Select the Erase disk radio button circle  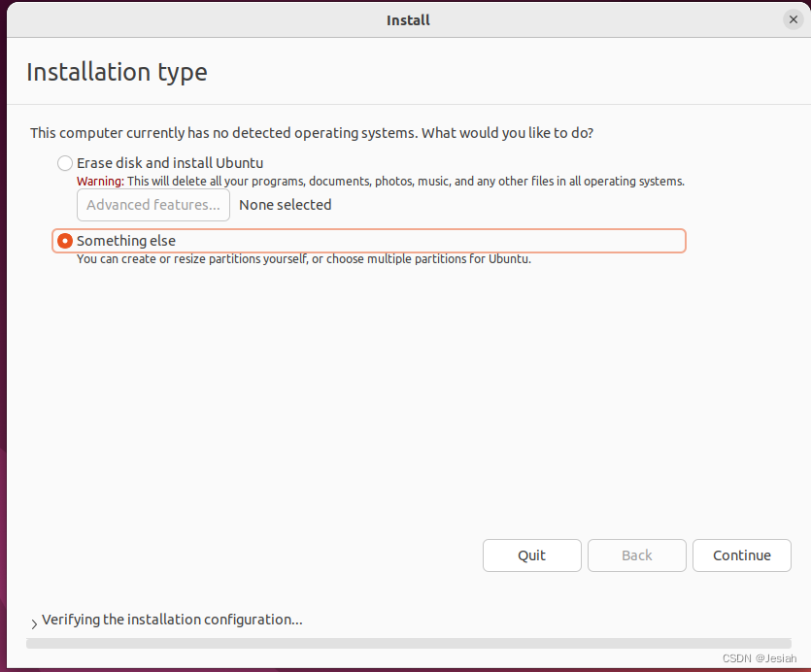tap(65, 163)
